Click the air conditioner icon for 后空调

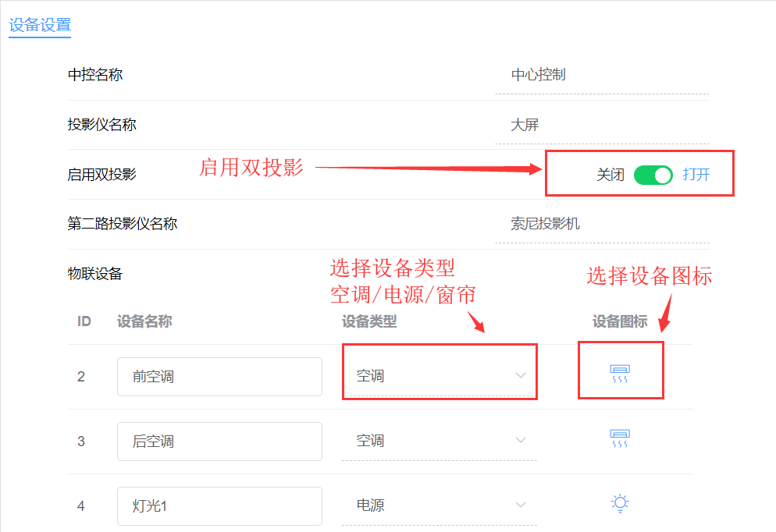click(x=620, y=440)
